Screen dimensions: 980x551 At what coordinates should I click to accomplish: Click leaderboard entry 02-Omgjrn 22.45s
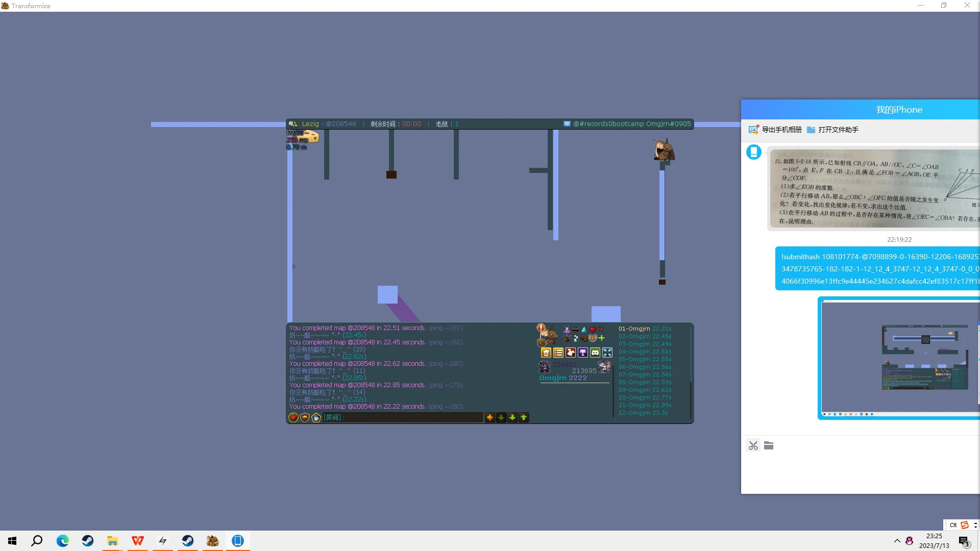645,337
